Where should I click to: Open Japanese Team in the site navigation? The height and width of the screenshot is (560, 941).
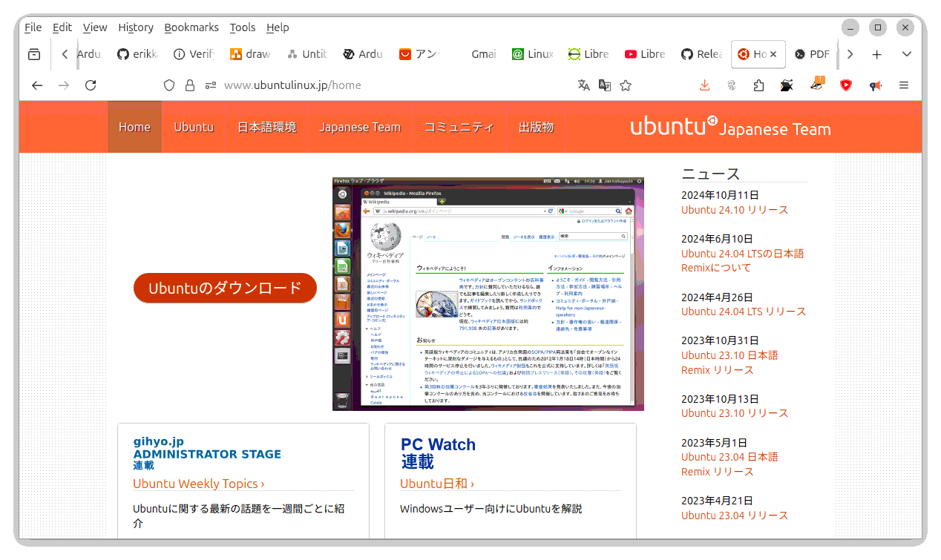(360, 127)
